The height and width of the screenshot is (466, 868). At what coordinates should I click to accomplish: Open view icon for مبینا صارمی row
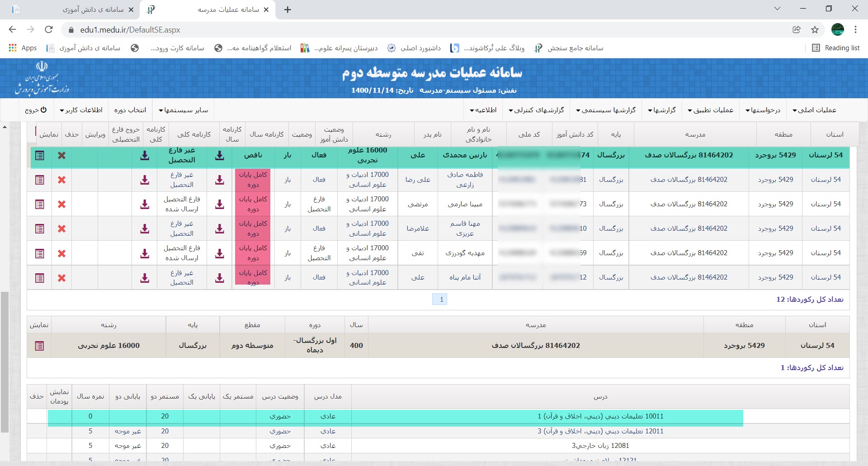40,204
